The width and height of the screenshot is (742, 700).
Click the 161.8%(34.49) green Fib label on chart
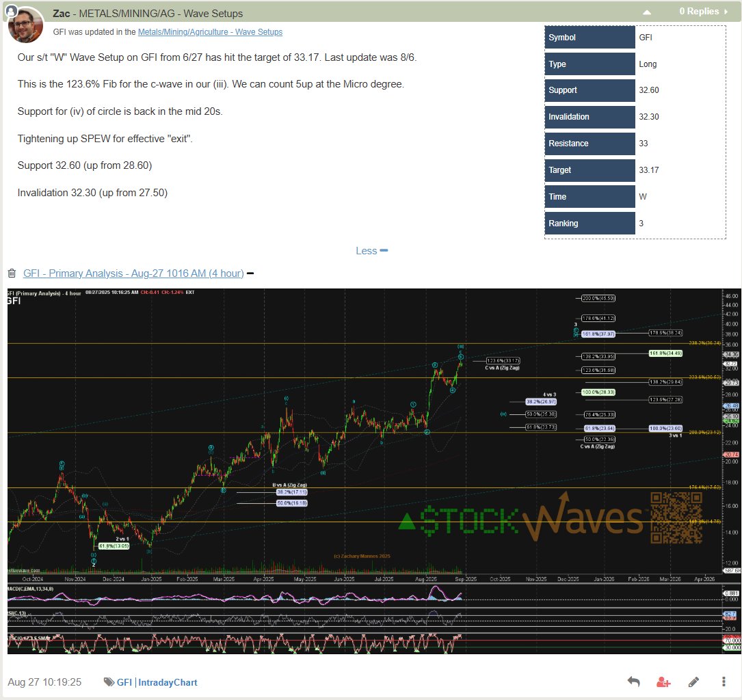pos(665,353)
